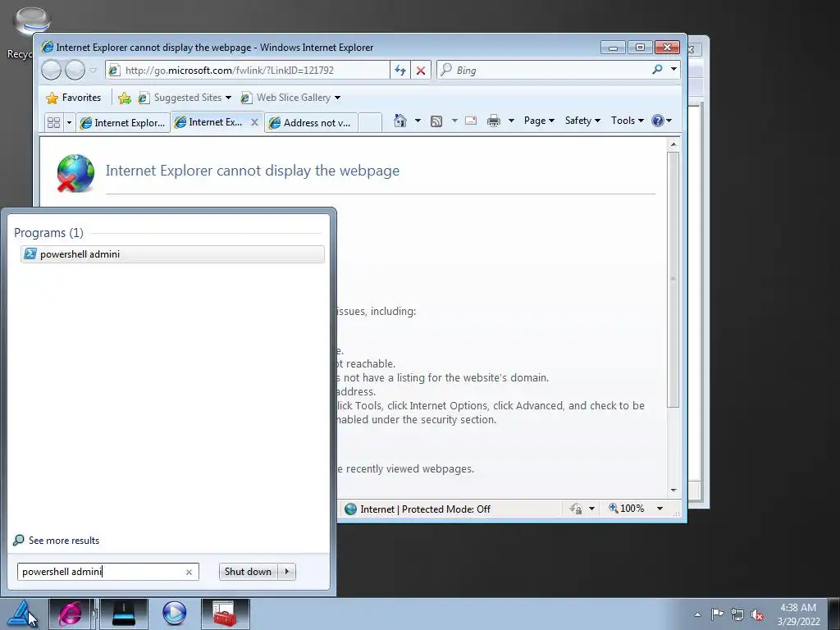Image resolution: width=840 pixels, height=630 pixels.
Task: Switch to the Address not v... tab
Action: coord(311,123)
